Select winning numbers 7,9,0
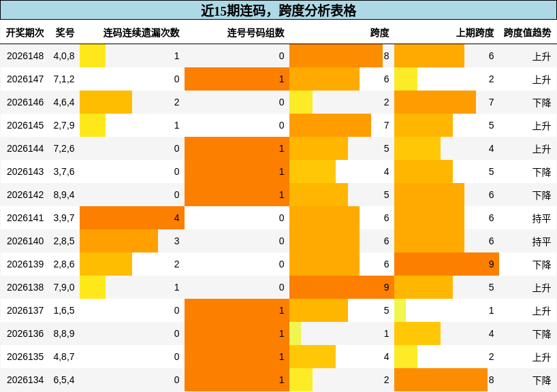The width and height of the screenshot is (557, 392). pyautogui.click(x=64, y=287)
